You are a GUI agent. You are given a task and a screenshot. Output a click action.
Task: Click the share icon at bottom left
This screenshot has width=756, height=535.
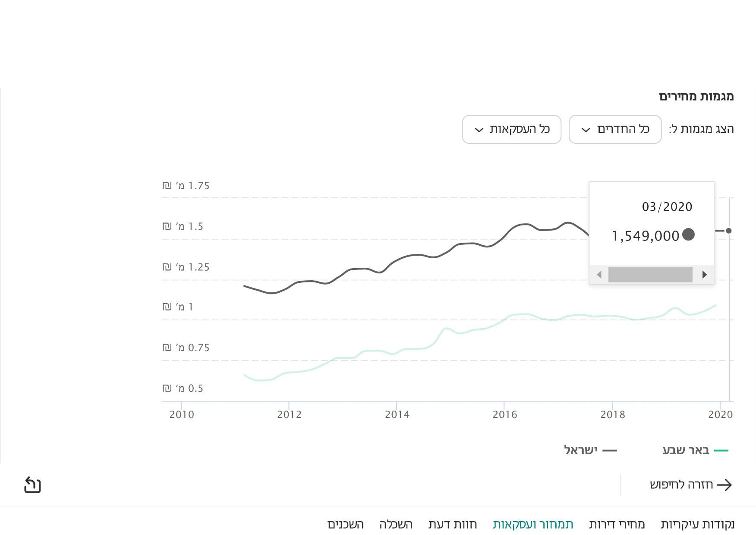pos(32,485)
